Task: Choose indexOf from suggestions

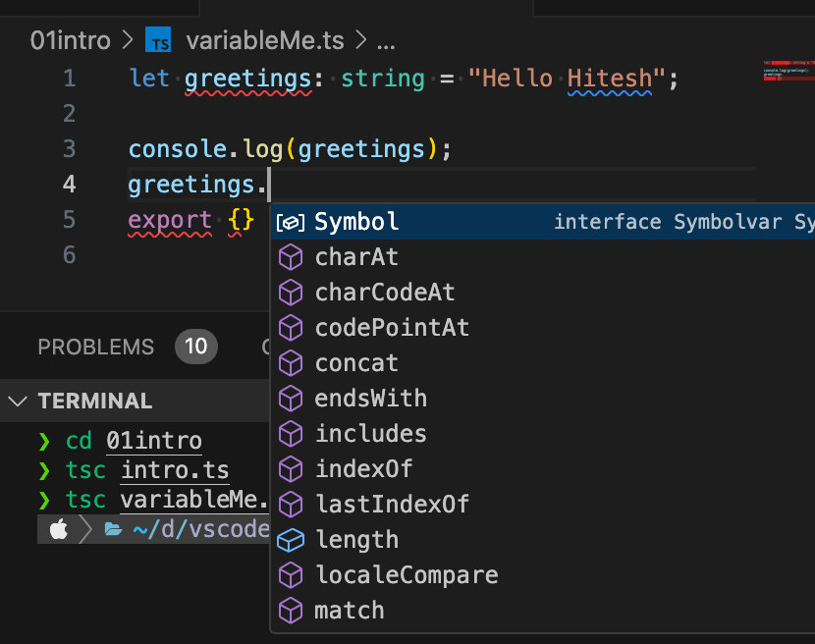Action: click(x=543, y=469)
